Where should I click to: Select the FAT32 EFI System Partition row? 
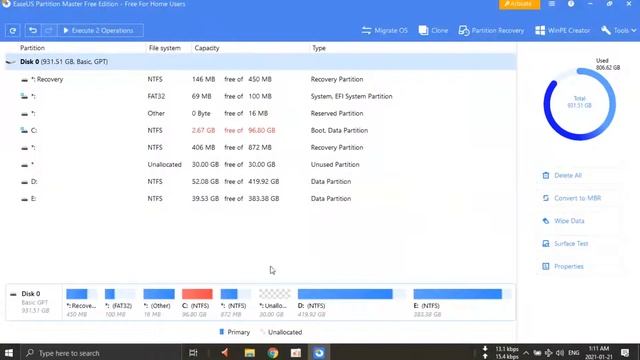(x=260, y=96)
